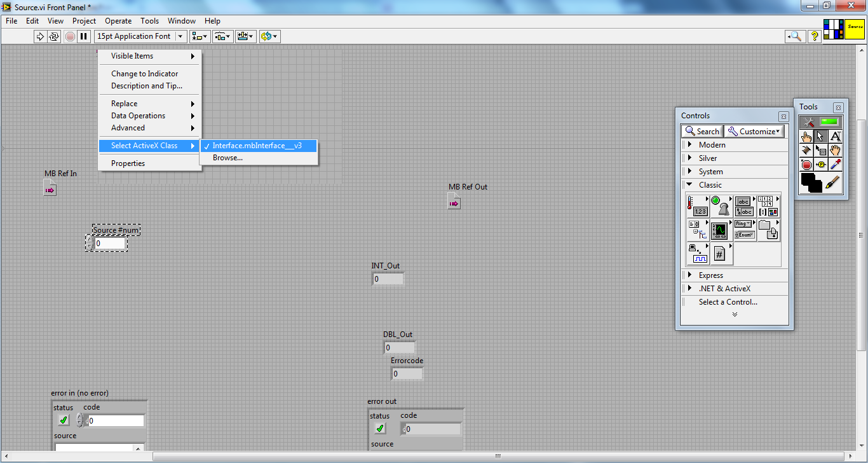Image resolution: width=868 pixels, height=463 pixels.
Task: Click the Run Continuously toolbar button
Action: click(x=54, y=36)
